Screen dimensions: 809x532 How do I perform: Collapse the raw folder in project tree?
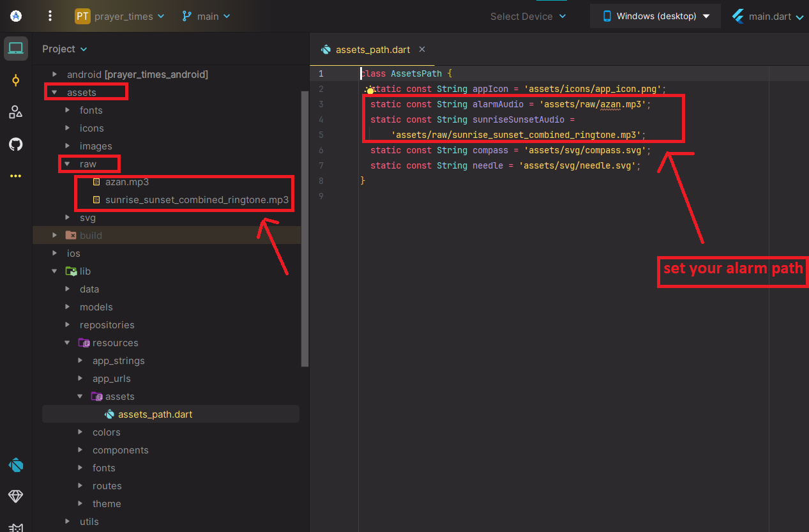[x=67, y=164]
